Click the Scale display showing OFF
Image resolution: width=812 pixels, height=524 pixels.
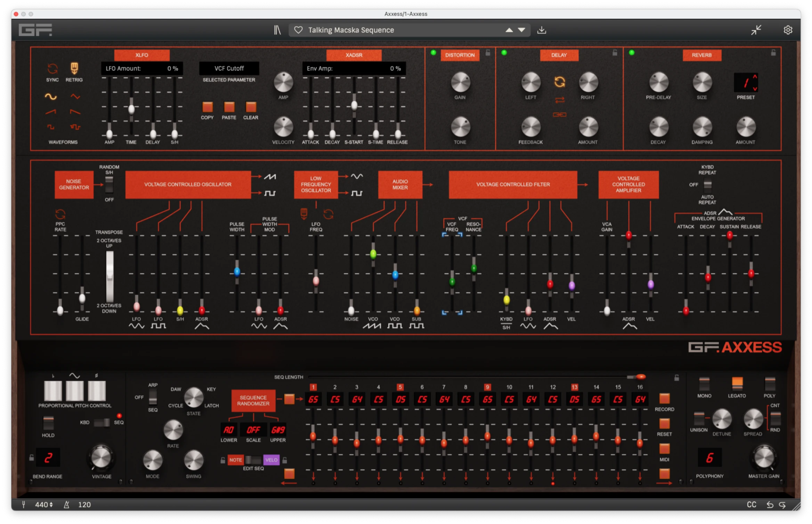pos(253,430)
